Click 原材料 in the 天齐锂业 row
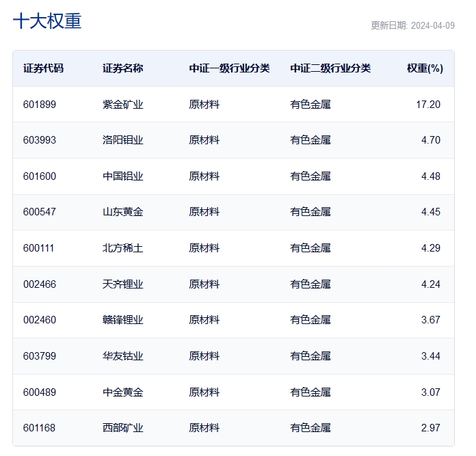The width and height of the screenshot is (476, 456). point(204,284)
